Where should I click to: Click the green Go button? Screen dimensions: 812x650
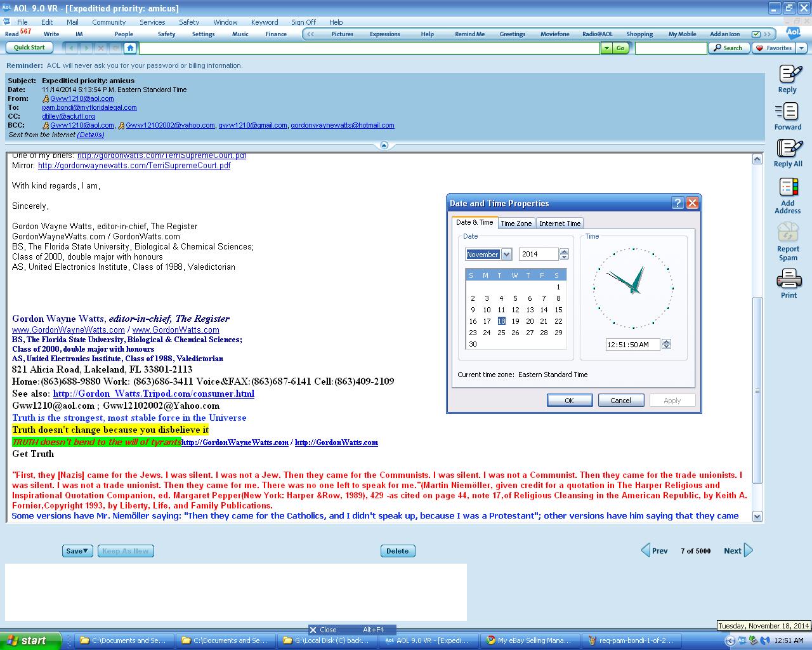pos(620,48)
